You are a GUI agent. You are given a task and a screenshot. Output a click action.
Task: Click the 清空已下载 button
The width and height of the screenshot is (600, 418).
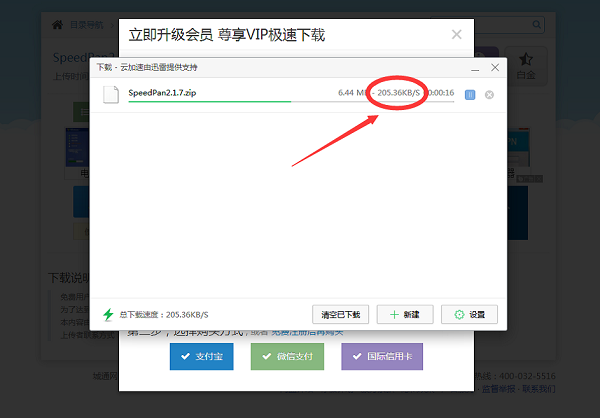[341, 314]
